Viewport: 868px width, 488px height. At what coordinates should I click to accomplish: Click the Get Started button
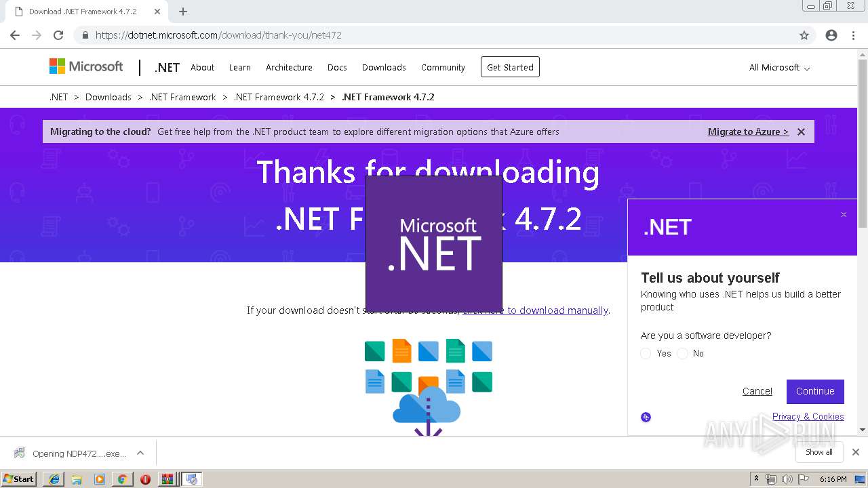tap(510, 67)
